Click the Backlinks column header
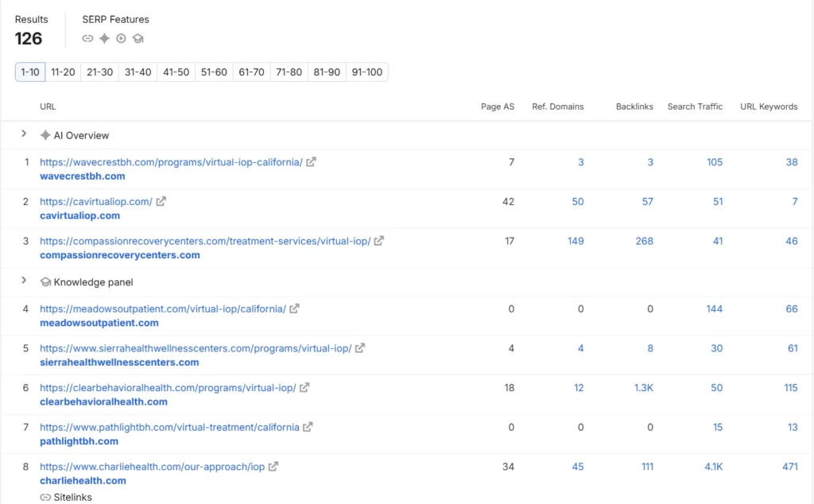The height and width of the screenshot is (504, 814). click(634, 107)
